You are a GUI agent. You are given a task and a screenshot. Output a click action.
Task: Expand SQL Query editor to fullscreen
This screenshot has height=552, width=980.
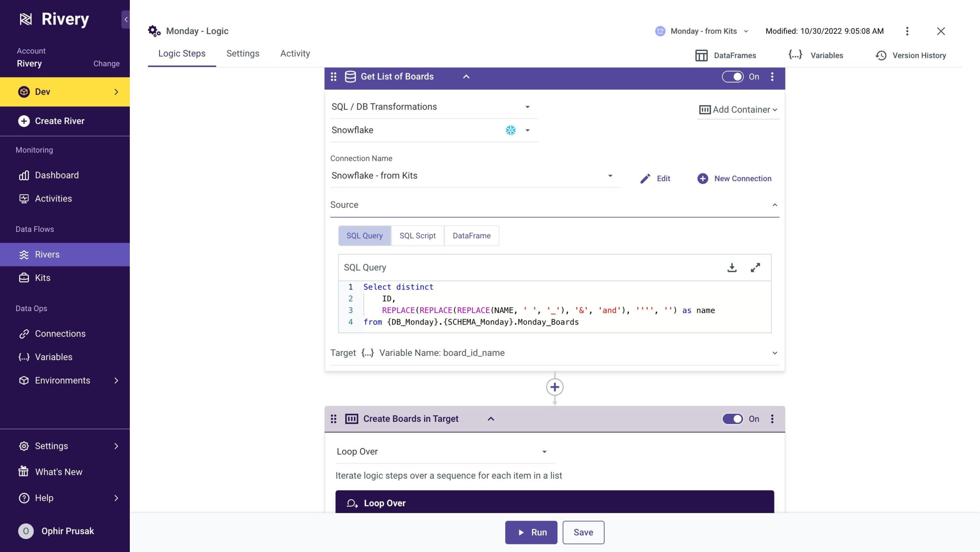point(755,267)
